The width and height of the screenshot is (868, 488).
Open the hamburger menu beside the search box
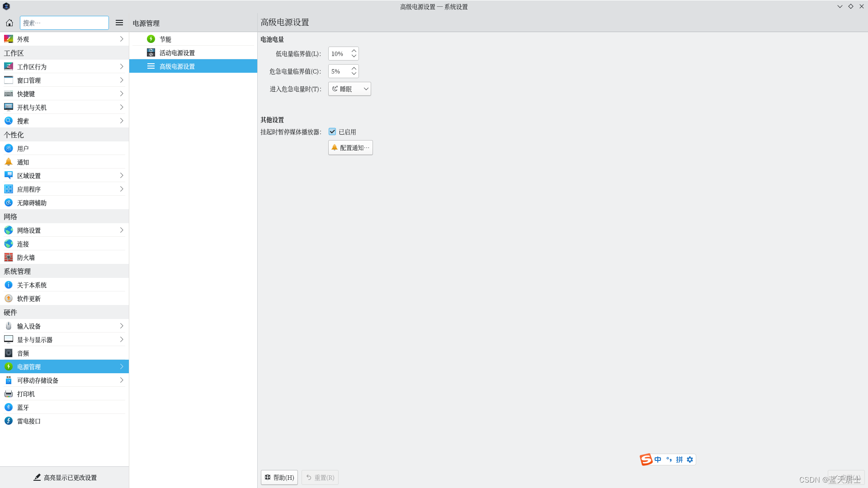click(x=119, y=23)
